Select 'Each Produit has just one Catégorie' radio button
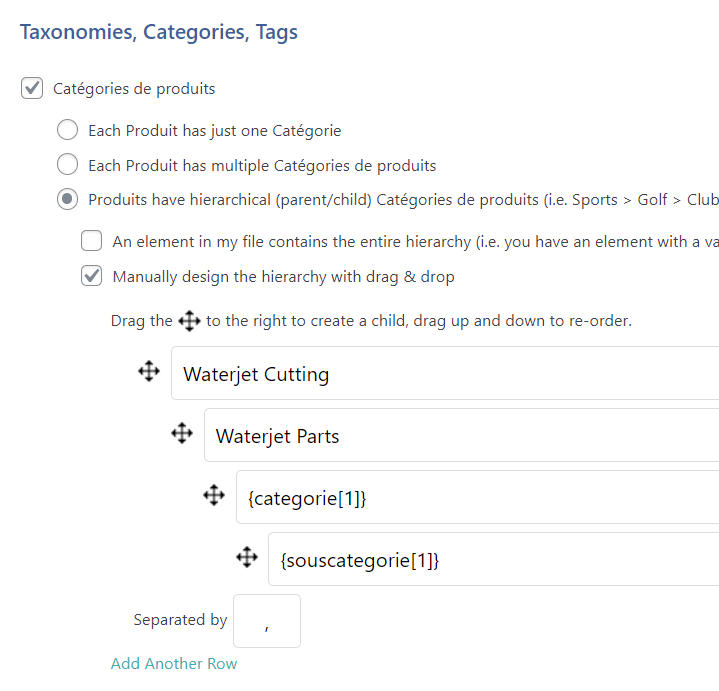 (x=67, y=130)
